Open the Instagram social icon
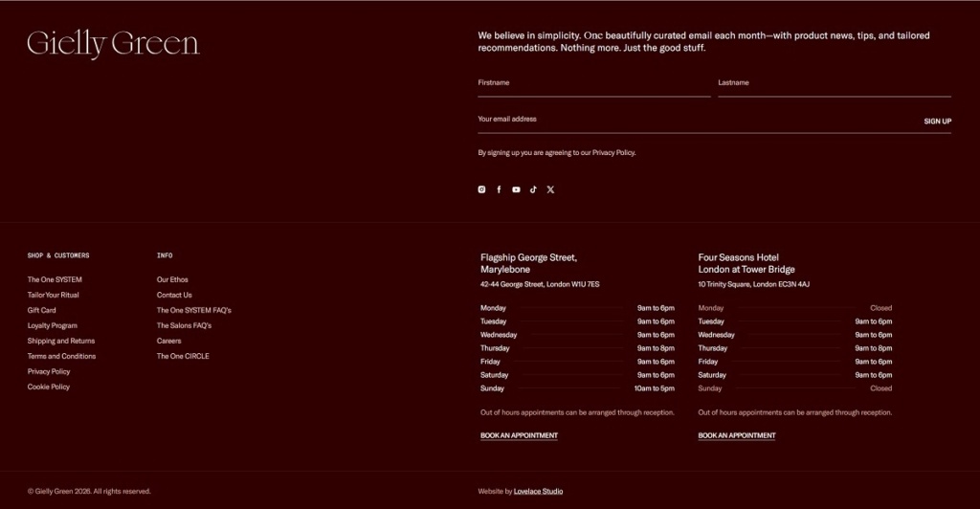Screen dimensions: 980x509 482,189
